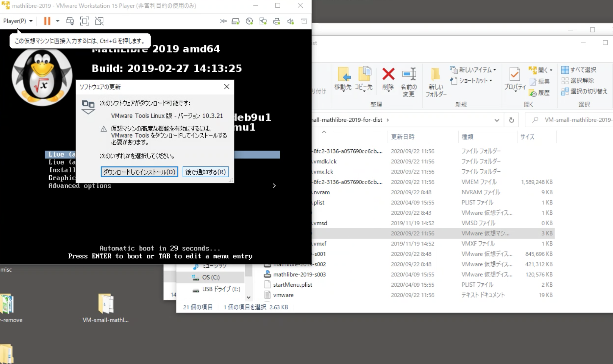The image size is (613, 364).
Task: Send Ctrl+Alt+Del to the virtual machine
Action: (70, 21)
